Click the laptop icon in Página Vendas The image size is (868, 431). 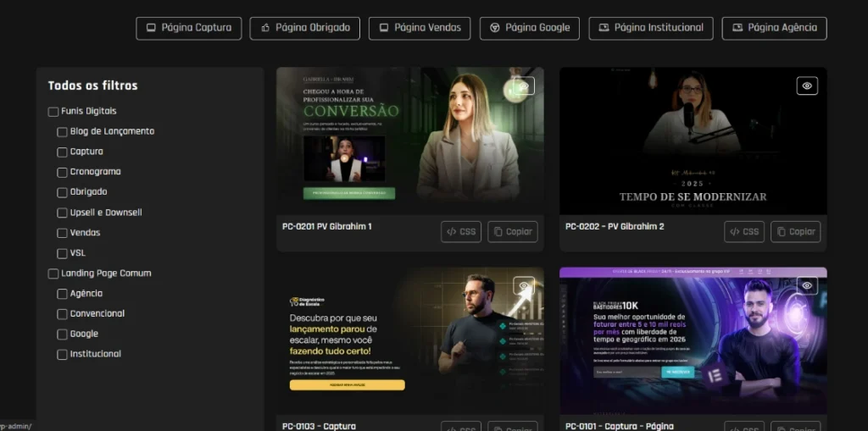[x=384, y=28]
